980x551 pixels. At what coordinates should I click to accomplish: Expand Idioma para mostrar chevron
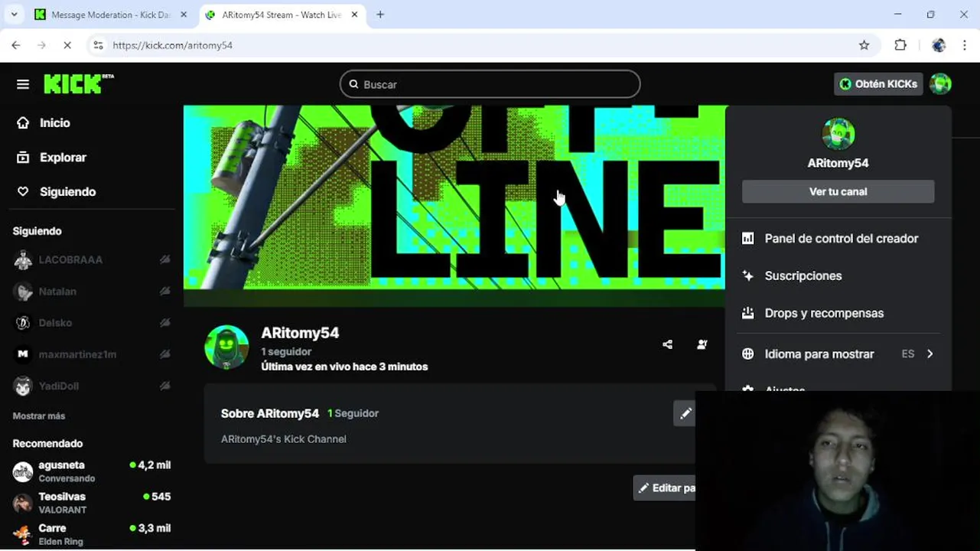[930, 354]
